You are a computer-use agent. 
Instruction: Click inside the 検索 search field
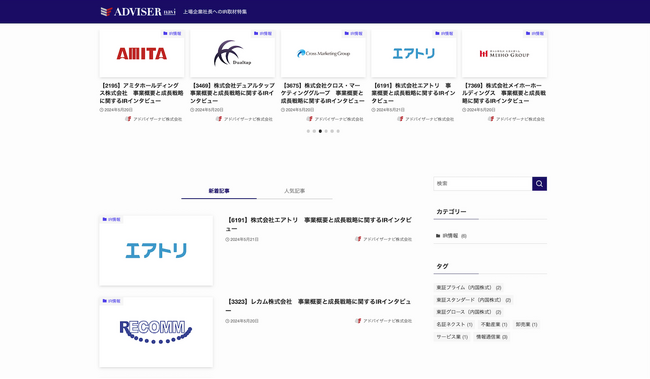tap(483, 184)
